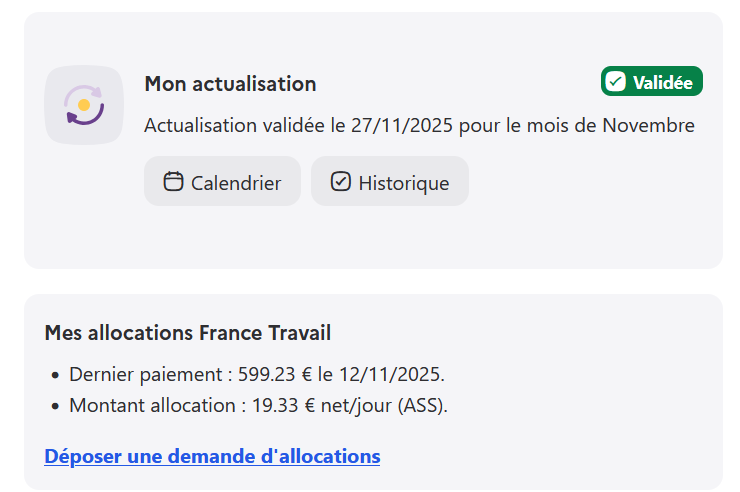Click the 12/11/2025 payment date

(394, 375)
